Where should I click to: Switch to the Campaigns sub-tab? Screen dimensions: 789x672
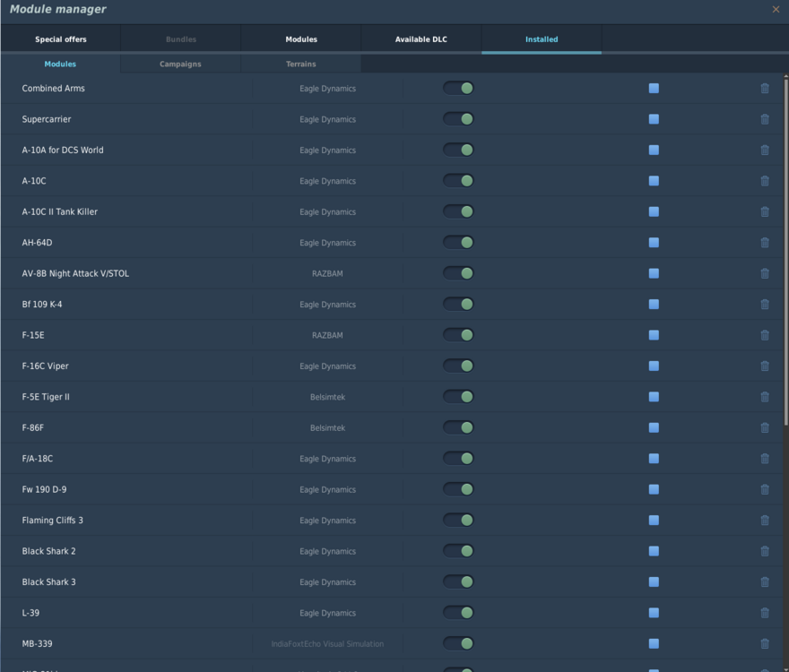[x=180, y=64]
